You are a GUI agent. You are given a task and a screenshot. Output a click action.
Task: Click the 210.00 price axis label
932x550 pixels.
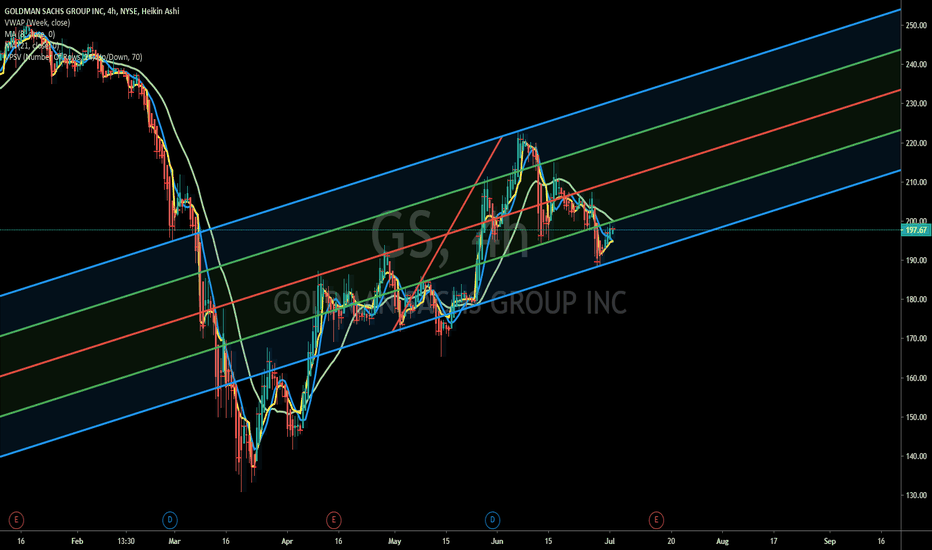tap(916, 182)
